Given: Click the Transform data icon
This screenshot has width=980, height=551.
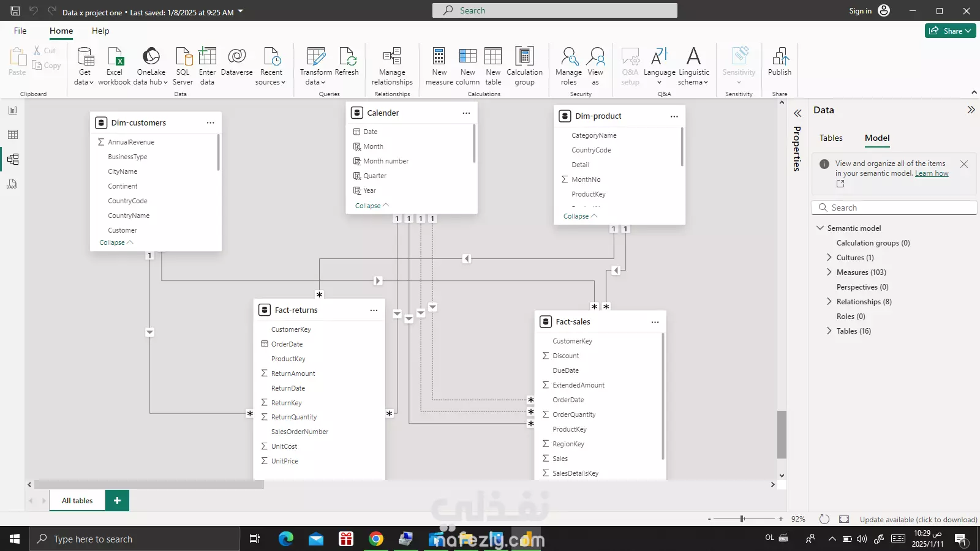Looking at the screenshot, I should (315, 57).
